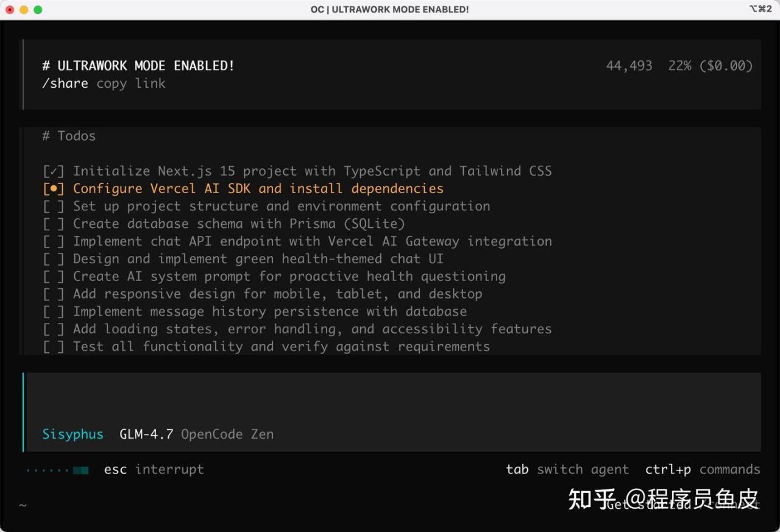Click the animated loading progress indicator
780x532 pixels.
[x=57, y=470]
